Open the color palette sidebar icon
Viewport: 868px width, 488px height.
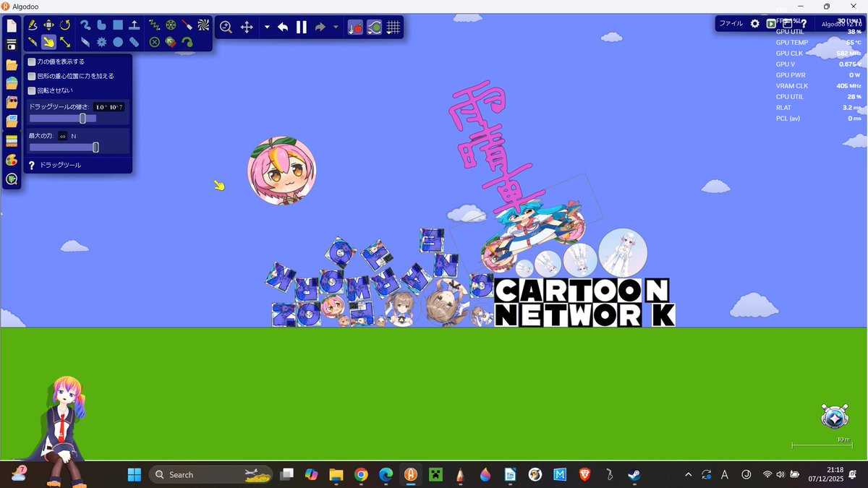click(12, 159)
